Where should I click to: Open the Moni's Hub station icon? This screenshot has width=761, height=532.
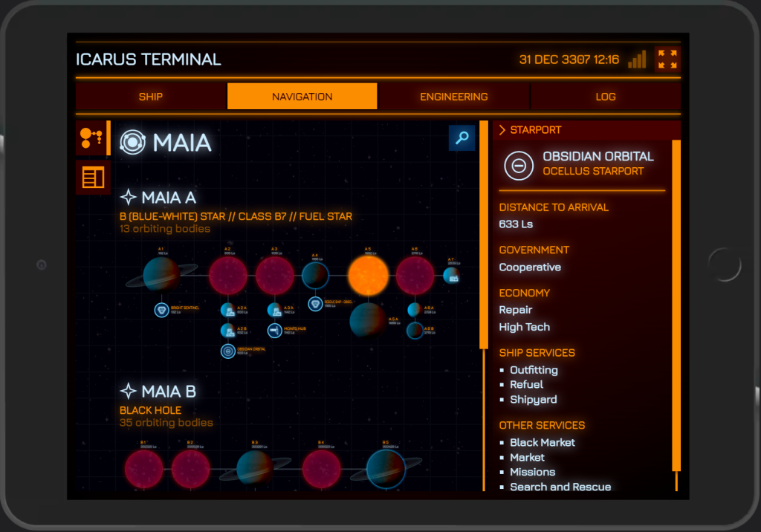[275, 331]
